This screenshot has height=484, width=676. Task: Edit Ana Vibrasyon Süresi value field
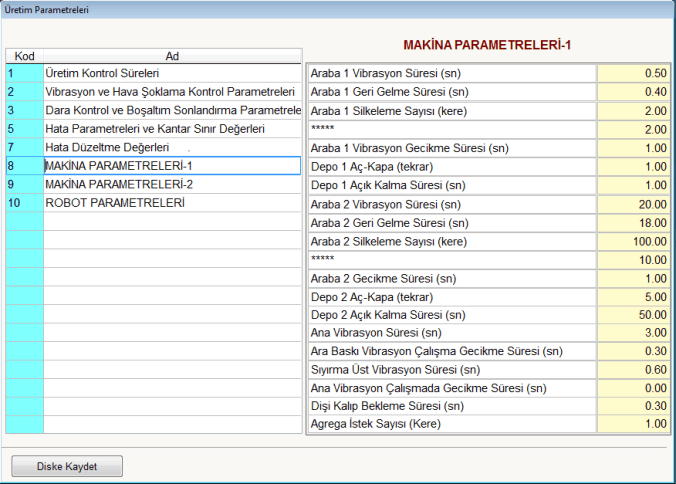pyautogui.click(x=633, y=332)
